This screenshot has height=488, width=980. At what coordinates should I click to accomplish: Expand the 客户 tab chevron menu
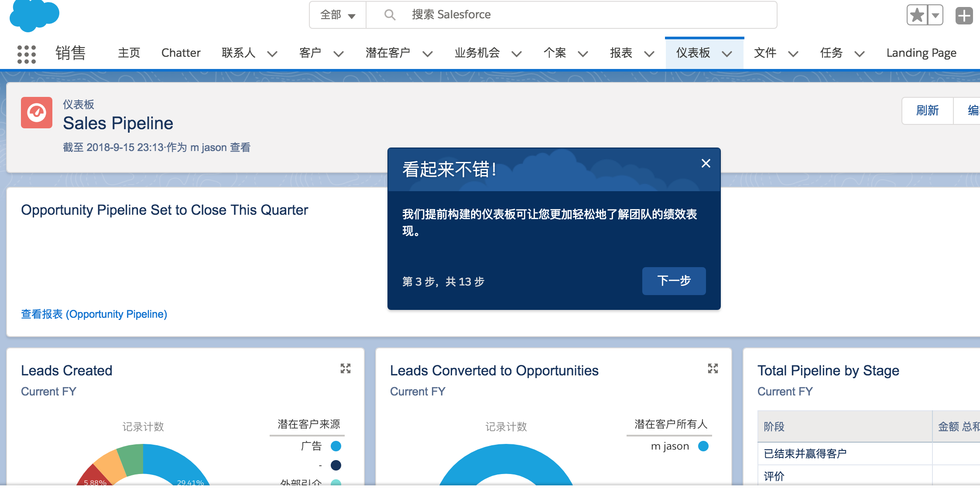point(339,54)
